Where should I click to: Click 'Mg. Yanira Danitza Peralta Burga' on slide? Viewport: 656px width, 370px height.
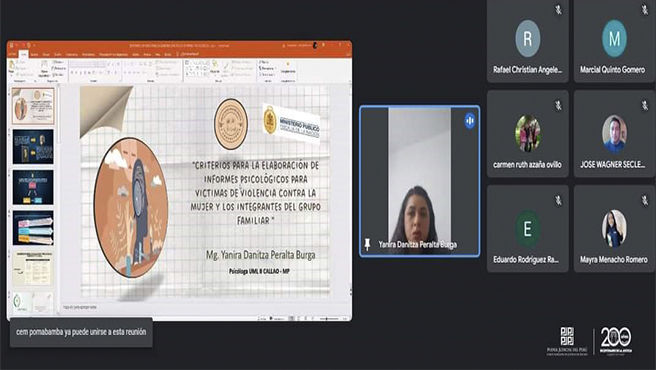tap(260, 254)
